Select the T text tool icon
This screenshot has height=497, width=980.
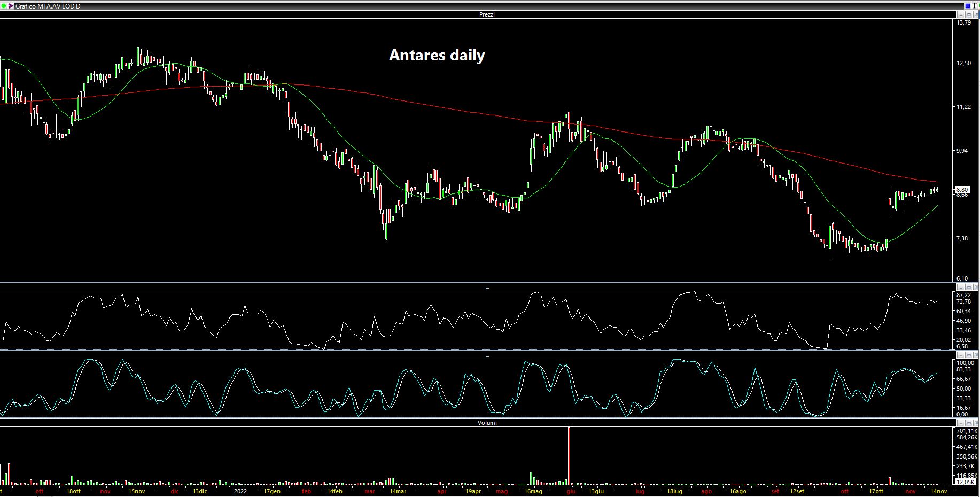point(974,6)
